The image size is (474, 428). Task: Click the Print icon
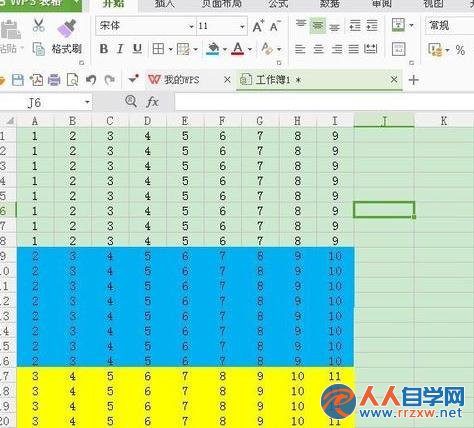click(54, 80)
